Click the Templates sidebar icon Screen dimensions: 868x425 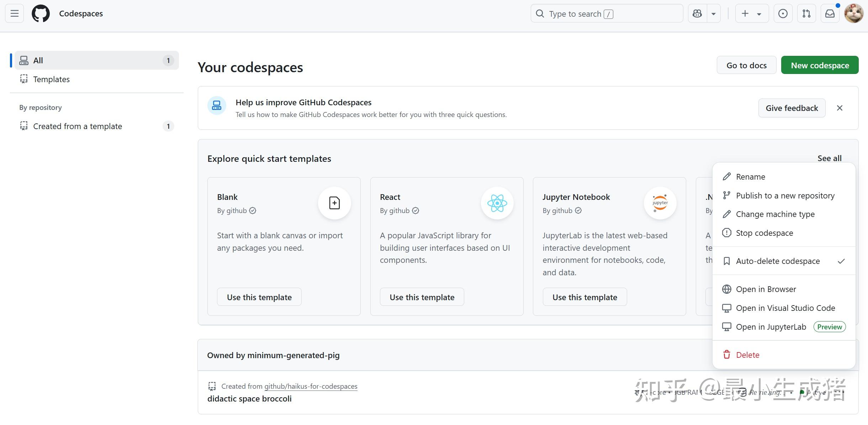[x=23, y=79]
